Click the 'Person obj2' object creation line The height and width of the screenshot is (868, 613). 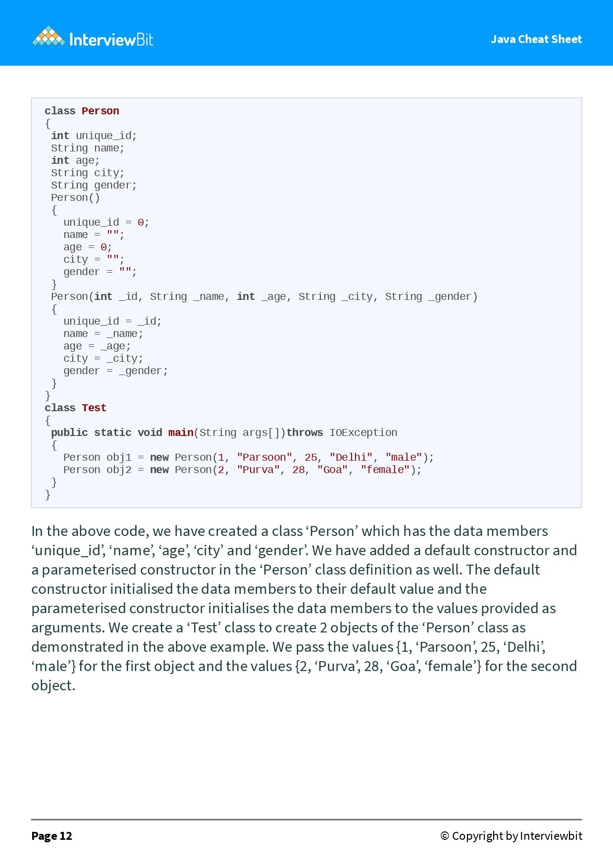pyautogui.click(x=243, y=470)
